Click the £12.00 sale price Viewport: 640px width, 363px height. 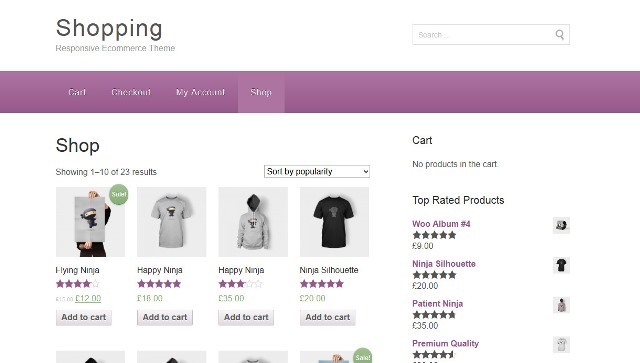[88, 298]
